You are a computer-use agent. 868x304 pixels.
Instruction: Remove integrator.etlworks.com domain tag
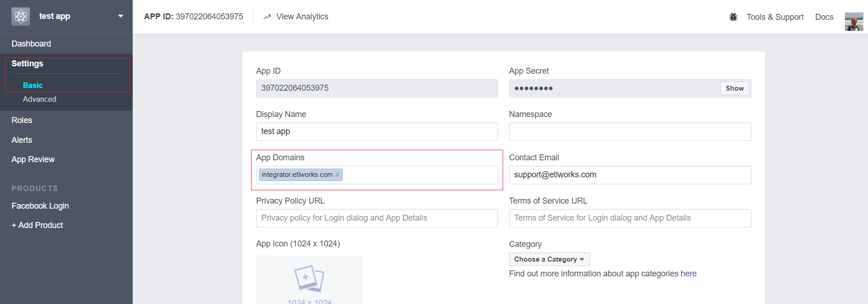[x=337, y=175]
